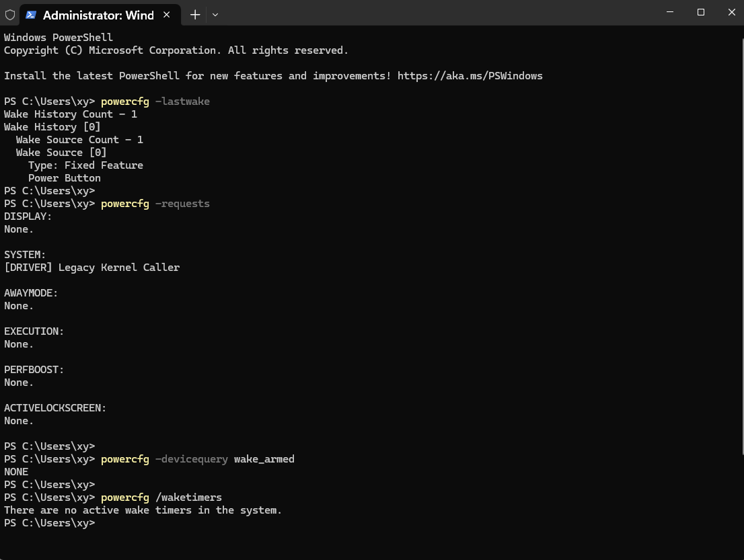Click the last empty PS prompt line
This screenshot has width=744, height=560.
[x=49, y=524]
